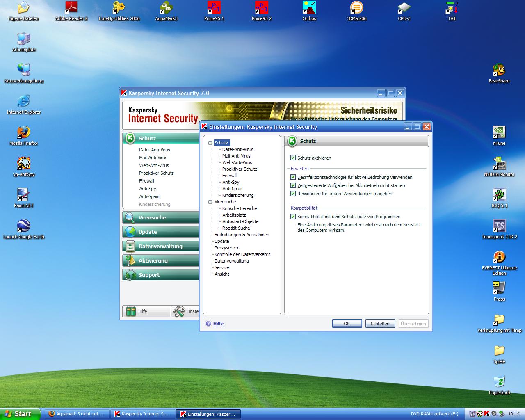Image resolution: width=525 pixels, height=420 pixels.
Task: Select Kontrolle des Datenverkehrs item
Action: (x=242, y=254)
